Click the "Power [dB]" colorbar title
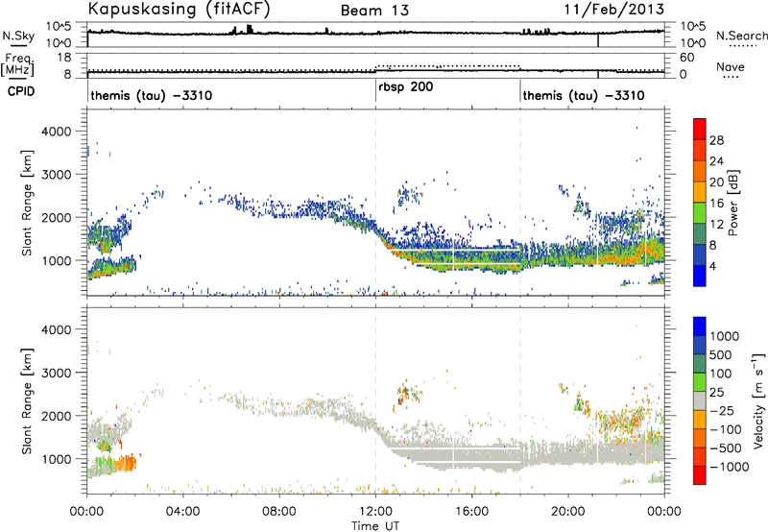 click(x=732, y=203)
